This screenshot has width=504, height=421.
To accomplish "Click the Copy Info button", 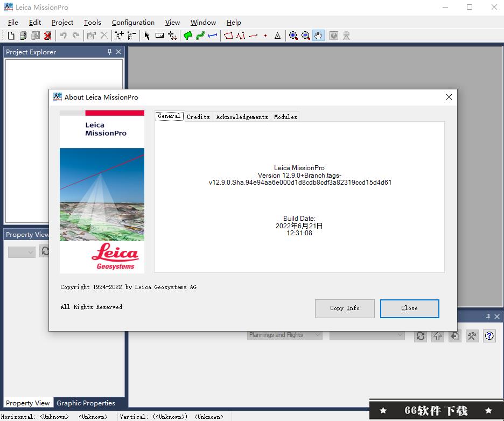I will 345,308.
